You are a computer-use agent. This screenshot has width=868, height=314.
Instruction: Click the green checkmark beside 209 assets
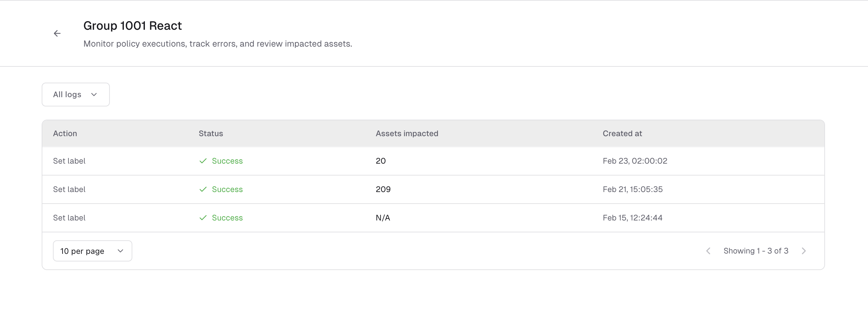tap(203, 189)
